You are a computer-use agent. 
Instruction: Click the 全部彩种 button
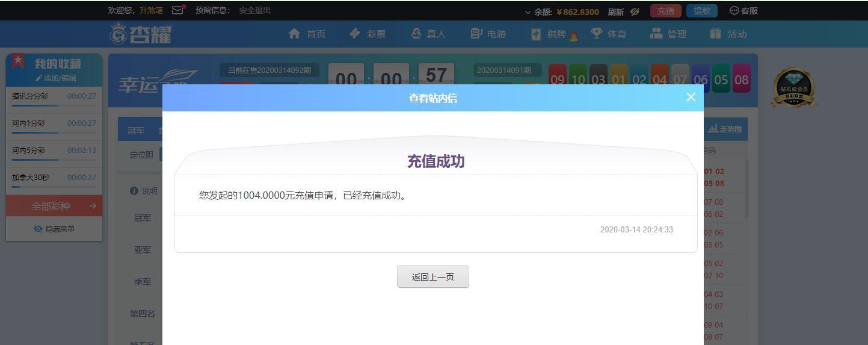pyautogui.click(x=54, y=206)
